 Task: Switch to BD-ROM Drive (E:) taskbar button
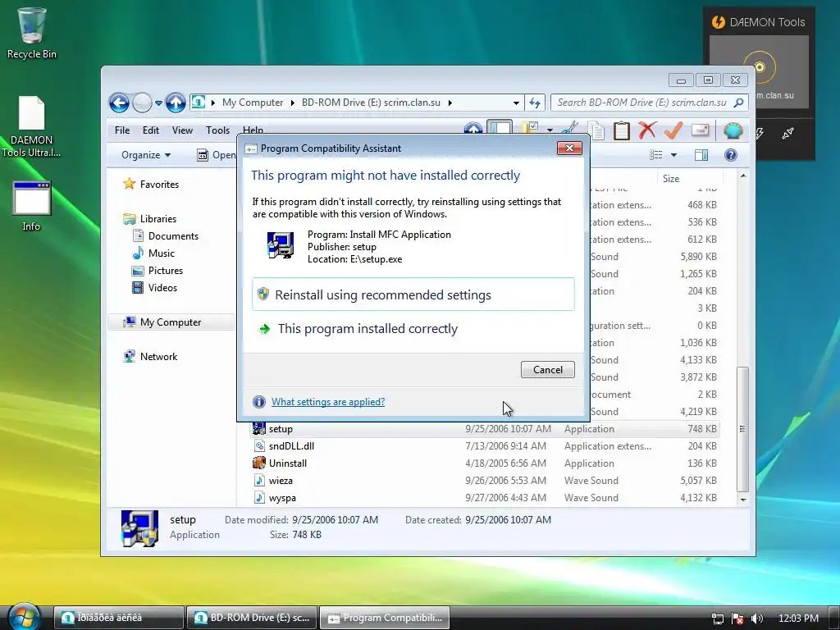(x=252, y=618)
